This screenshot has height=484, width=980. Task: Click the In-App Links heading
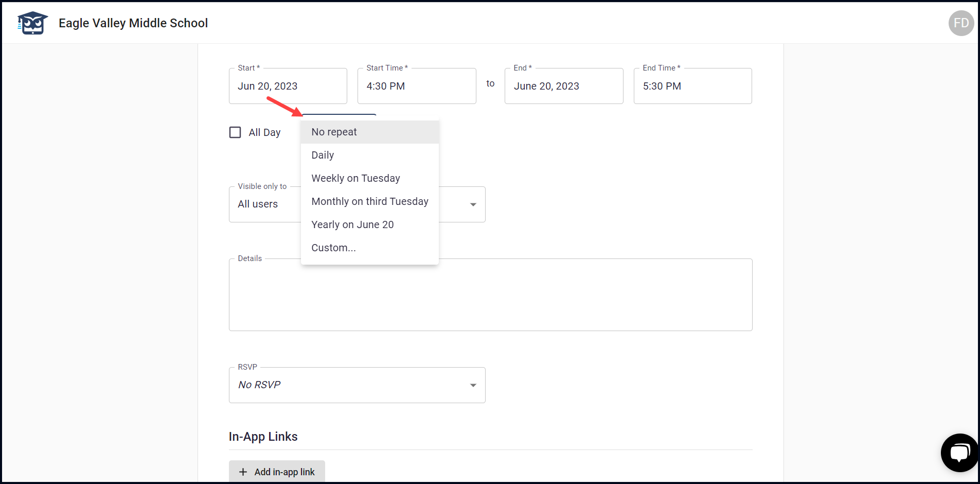(263, 437)
